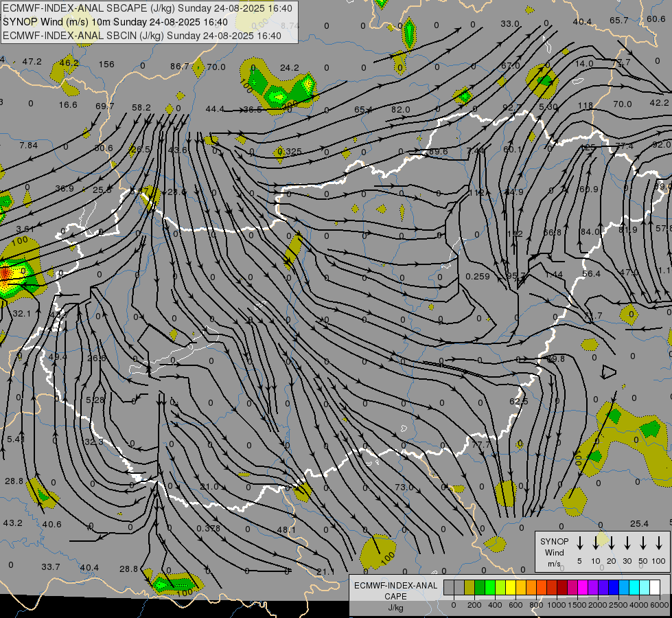Click the map value 43.2

pos(12,523)
